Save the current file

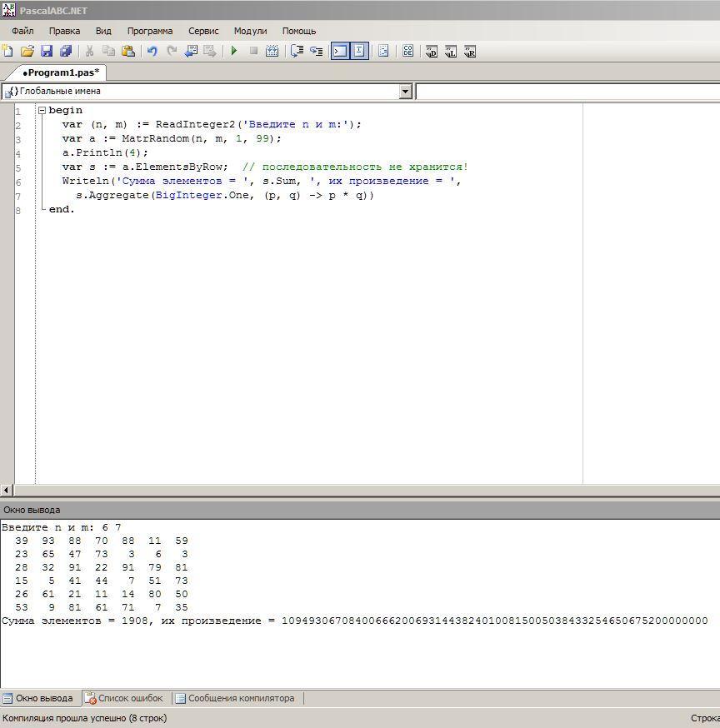pos(47,51)
